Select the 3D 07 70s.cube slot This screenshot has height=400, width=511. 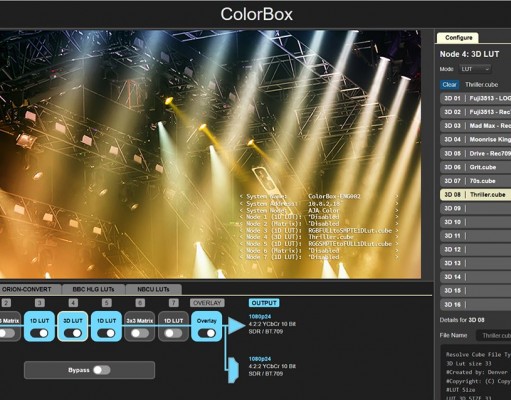[x=476, y=181]
